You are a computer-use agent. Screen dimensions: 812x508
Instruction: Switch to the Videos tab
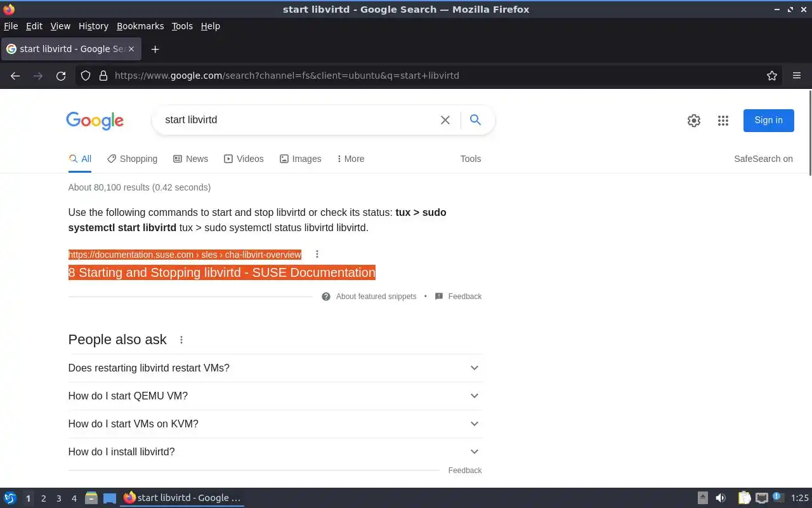(244, 159)
